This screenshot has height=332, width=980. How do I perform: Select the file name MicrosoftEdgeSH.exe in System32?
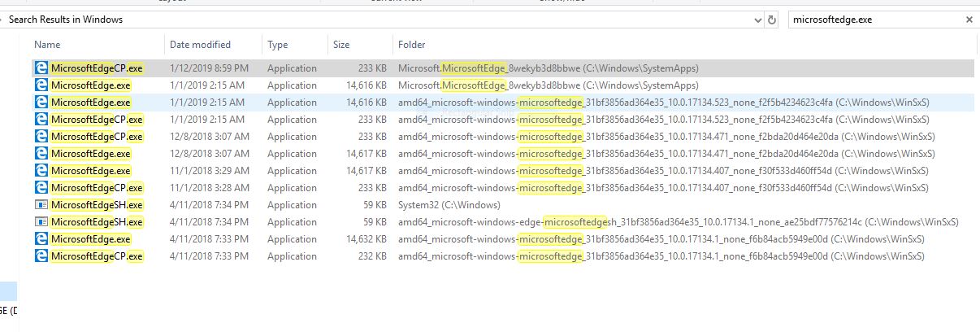coord(96,205)
